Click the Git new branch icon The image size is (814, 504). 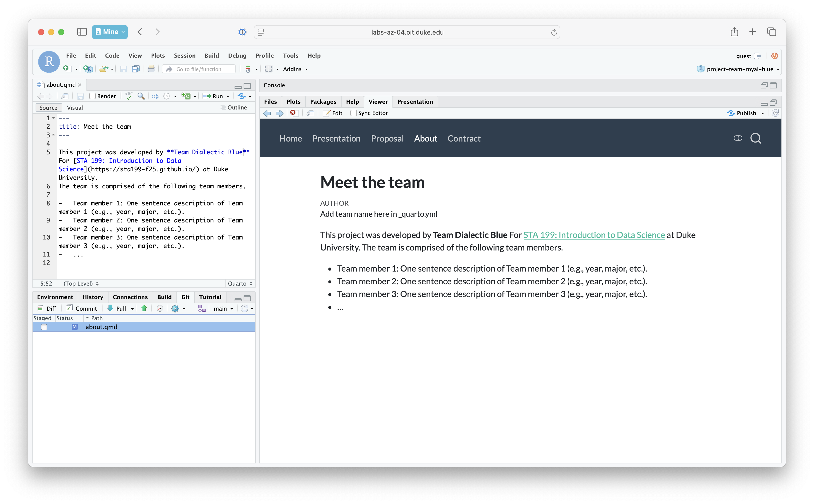[202, 308]
